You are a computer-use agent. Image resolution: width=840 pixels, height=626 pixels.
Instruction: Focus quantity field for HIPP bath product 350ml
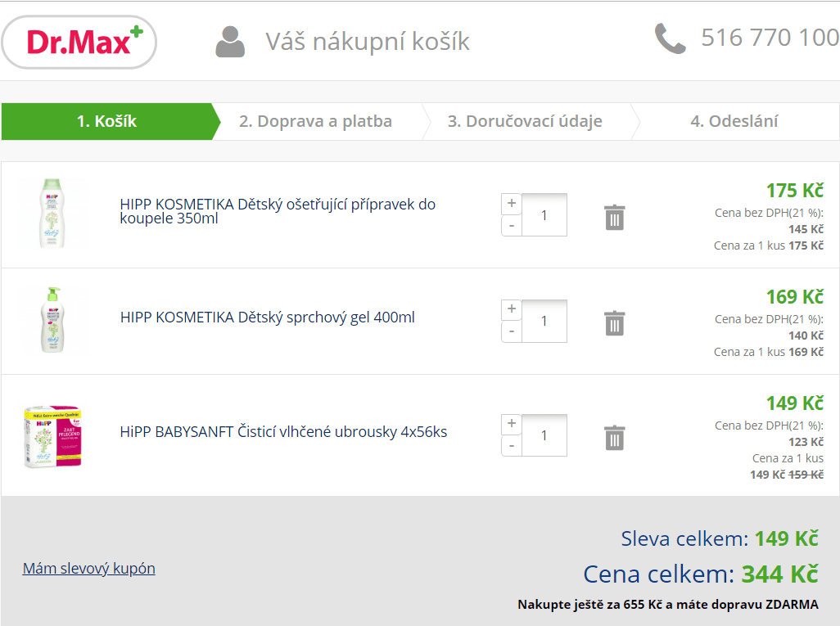(x=544, y=214)
